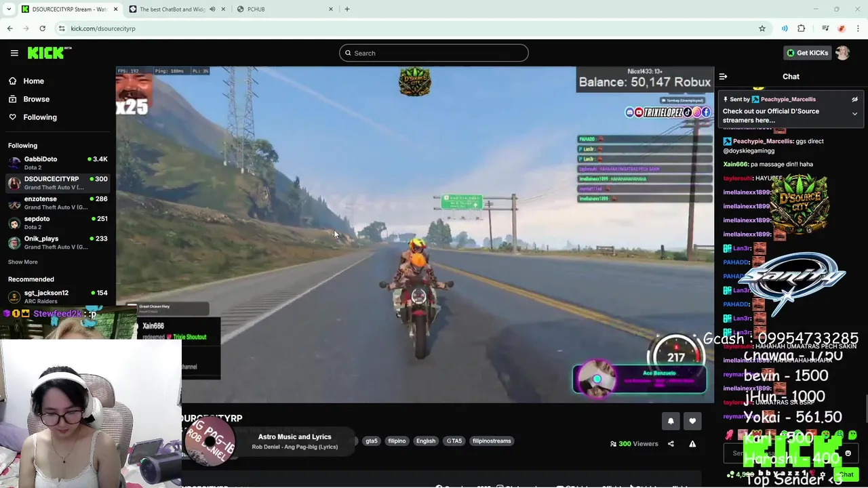Open sgt_jackson12 recommended channel
This screenshot has width=868, height=488.
point(58,296)
